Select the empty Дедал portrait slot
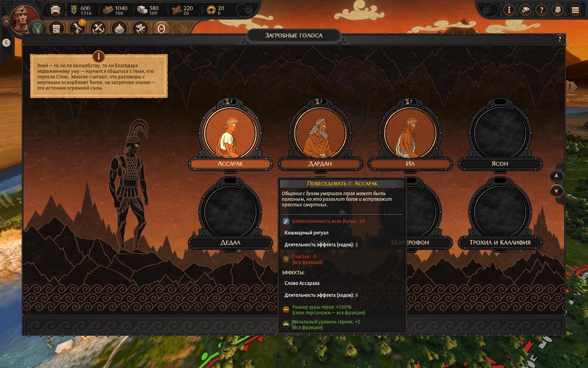The image size is (588, 368). 230,212
